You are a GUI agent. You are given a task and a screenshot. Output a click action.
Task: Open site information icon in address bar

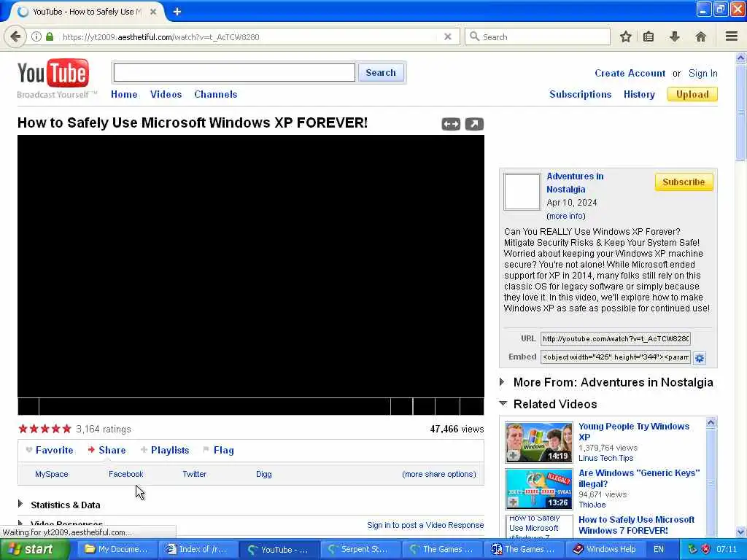[x=36, y=36]
